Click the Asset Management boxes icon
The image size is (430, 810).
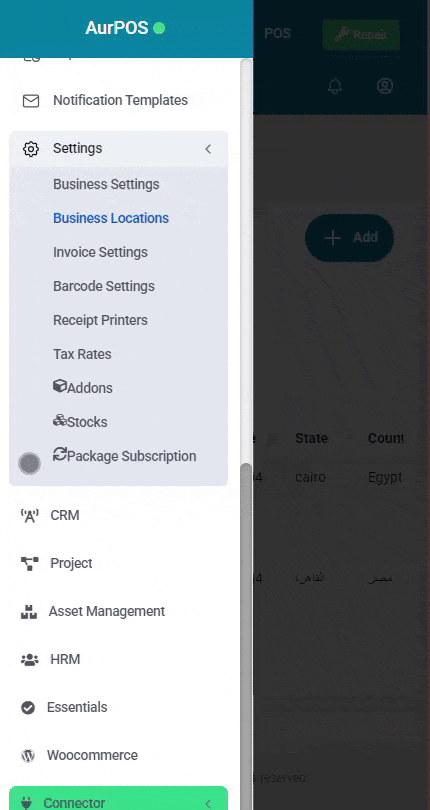pyautogui.click(x=29, y=612)
